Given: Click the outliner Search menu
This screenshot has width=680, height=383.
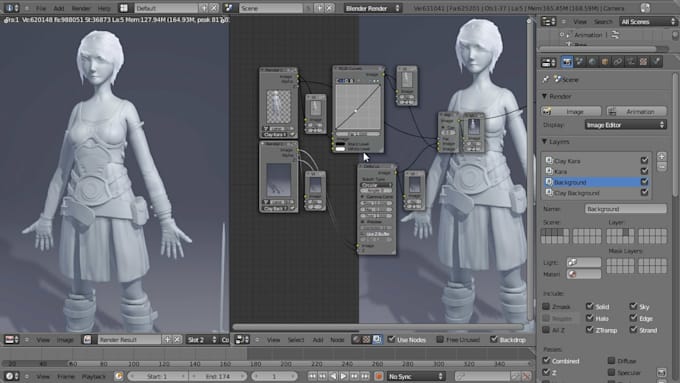Looking at the screenshot, I should (603, 22).
